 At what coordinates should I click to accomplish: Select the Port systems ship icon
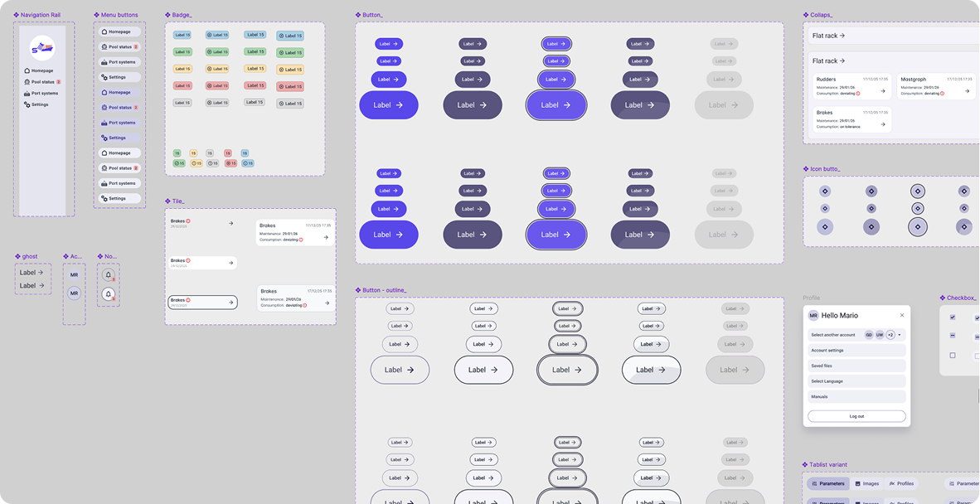point(26,93)
